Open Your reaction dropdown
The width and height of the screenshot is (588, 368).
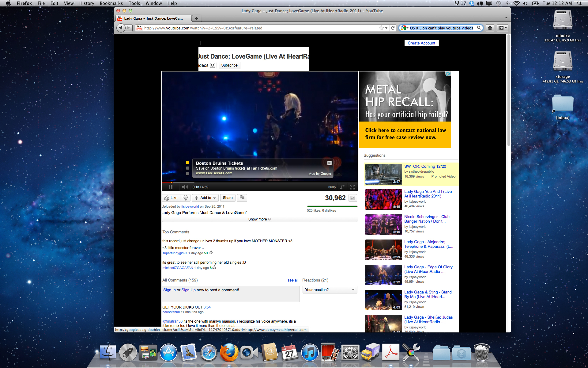click(x=330, y=290)
